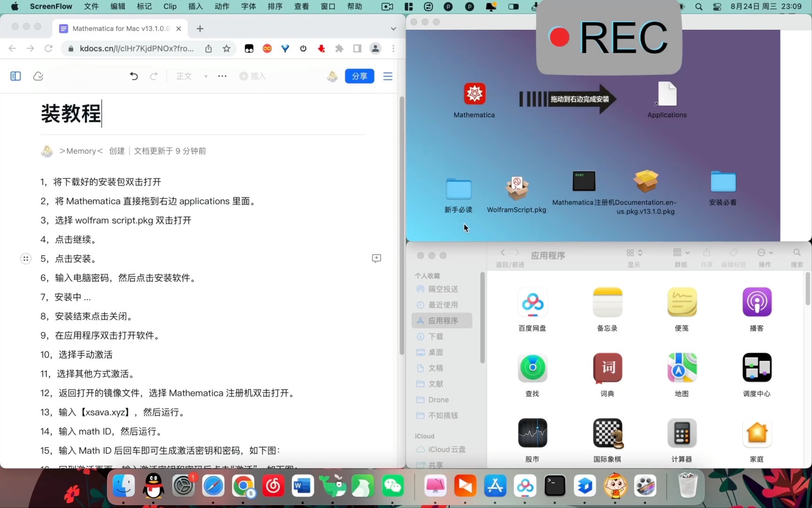Open more formatting options ellipsis
812x508 pixels.
click(x=222, y=76)
